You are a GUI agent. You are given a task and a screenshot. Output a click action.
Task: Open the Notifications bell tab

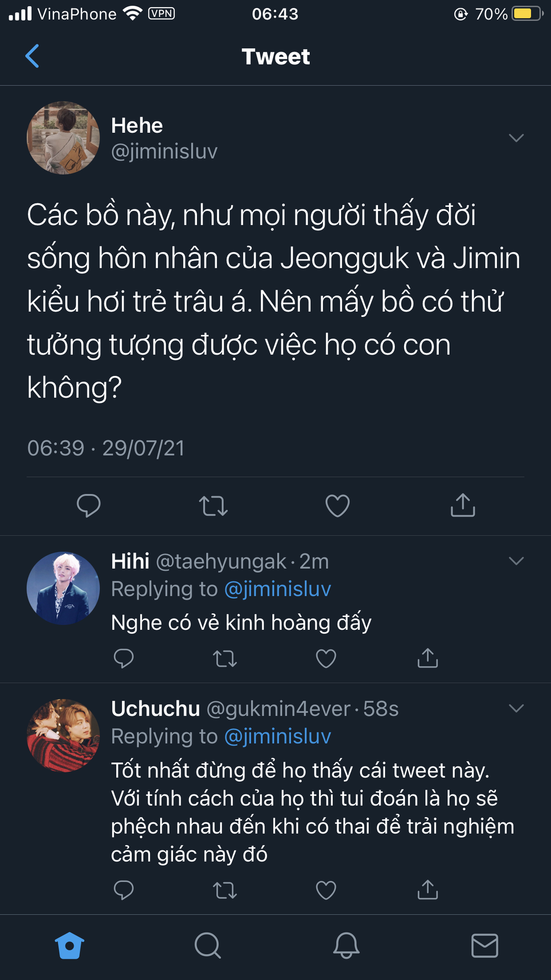pyautogui.click(x=346, y=946)
